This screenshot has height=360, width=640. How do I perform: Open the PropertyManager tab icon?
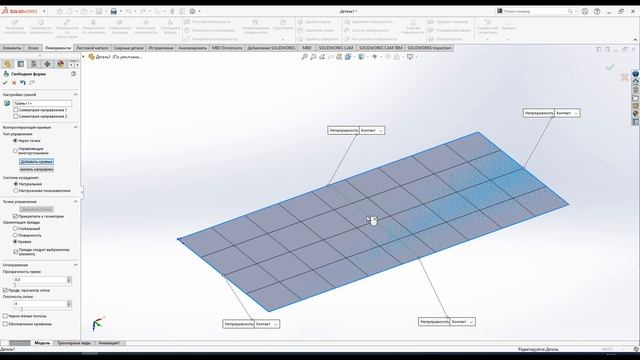pyautogui.click(x=21, y=64)
